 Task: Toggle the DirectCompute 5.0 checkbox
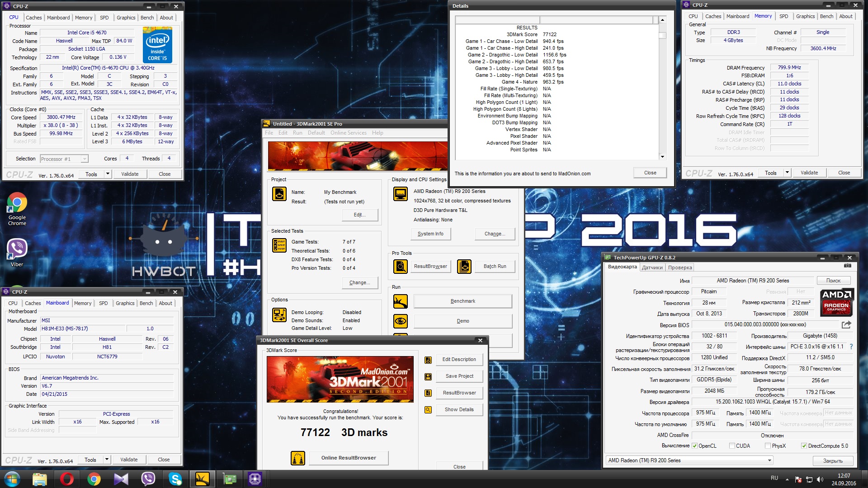point(804,446)
